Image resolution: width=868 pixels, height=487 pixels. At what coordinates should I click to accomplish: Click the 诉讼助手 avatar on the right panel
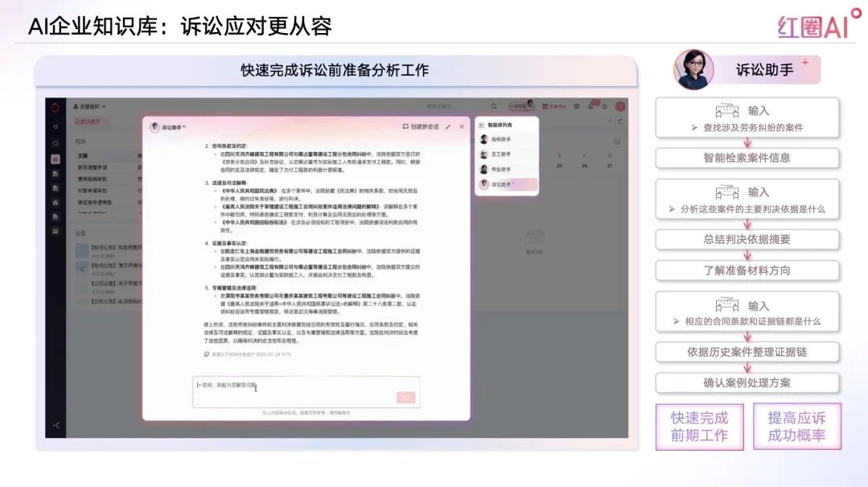click(693, 70)
